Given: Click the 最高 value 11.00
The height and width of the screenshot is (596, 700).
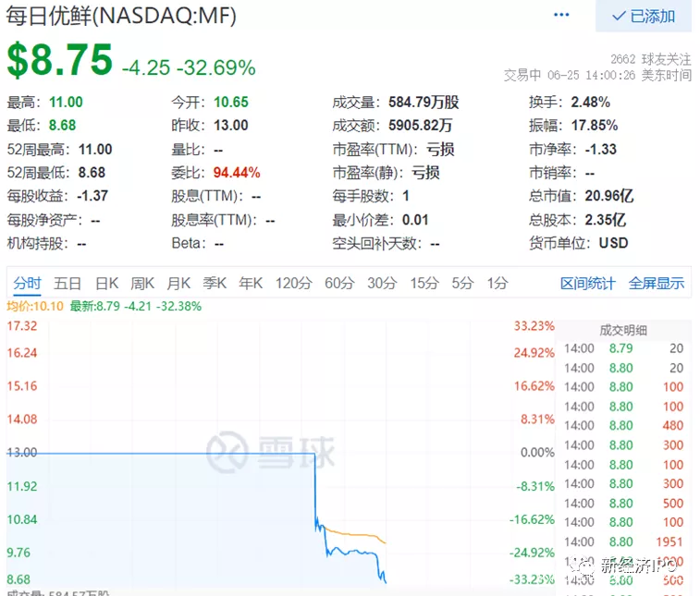Looking at the screenshot, I should 66,103.
